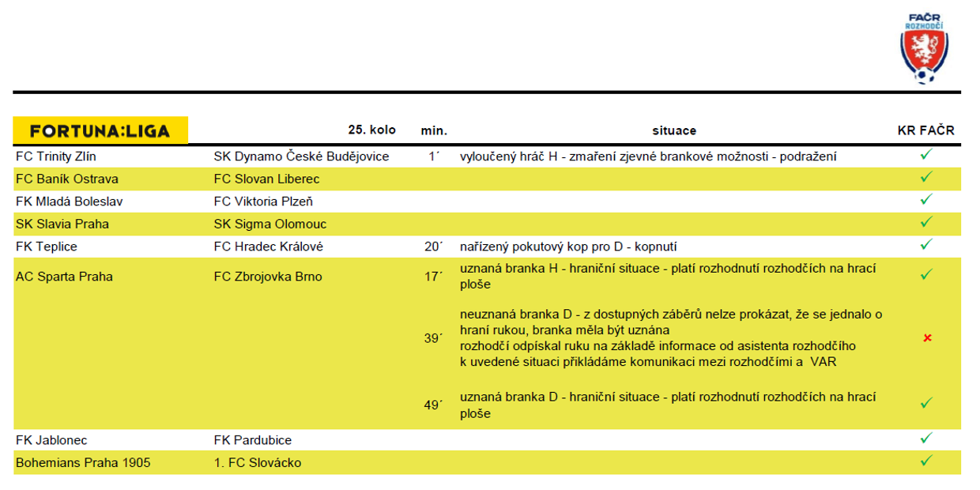Select the checkmark in FC Baník Ostrava row

926,178
